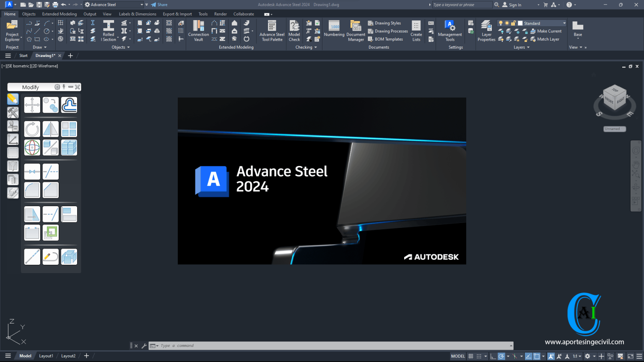Expand the Layers panel
The width and height of the screenshot is (644, 362).
coord(522,47)
